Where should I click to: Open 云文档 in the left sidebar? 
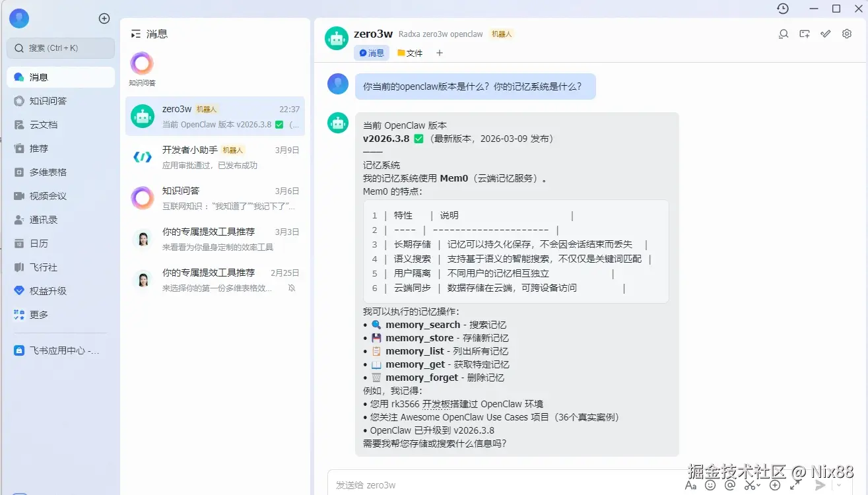pyautogui.click(x=61, y=125)
